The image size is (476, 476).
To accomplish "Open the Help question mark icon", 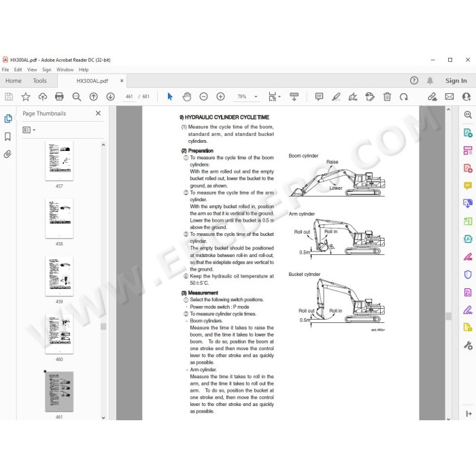I will [414, 80].
